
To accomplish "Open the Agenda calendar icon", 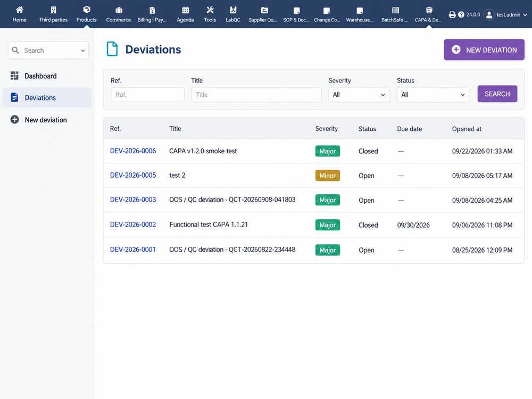I will [x=185, y=10].
